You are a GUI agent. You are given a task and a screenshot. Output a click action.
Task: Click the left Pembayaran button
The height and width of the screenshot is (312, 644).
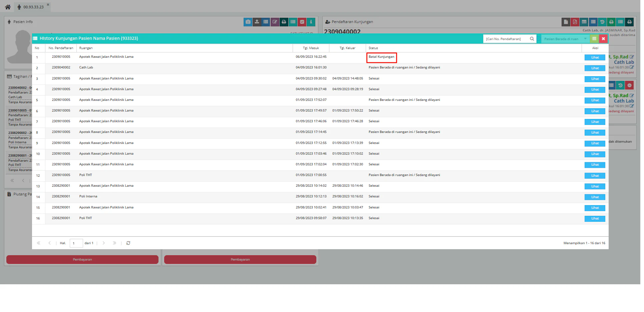(x=82, y=260)
